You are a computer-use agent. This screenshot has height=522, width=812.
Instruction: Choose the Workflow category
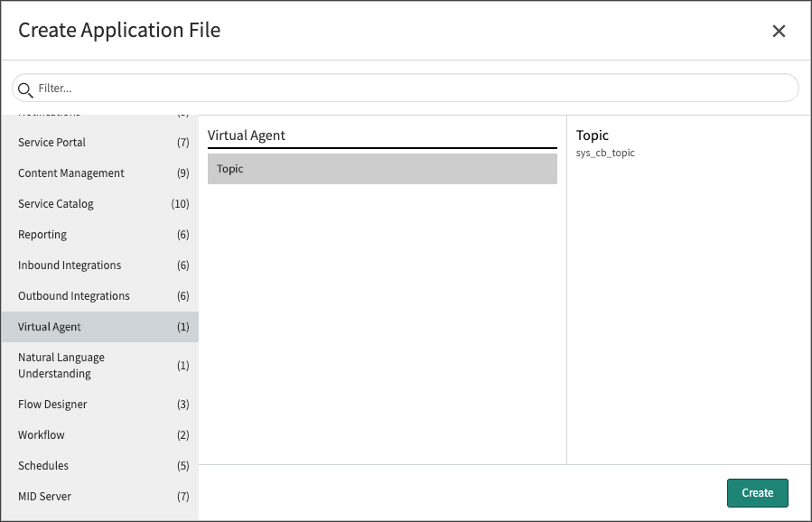click(x=99, y=435)
